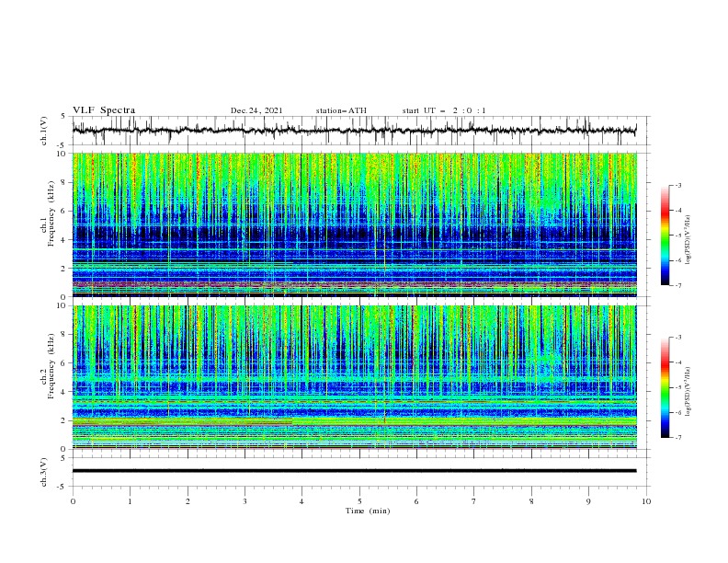Viewport: 728px width, 563px height.
Task: Click the time axis tick label '0'
Action: [x=73, y=501]
